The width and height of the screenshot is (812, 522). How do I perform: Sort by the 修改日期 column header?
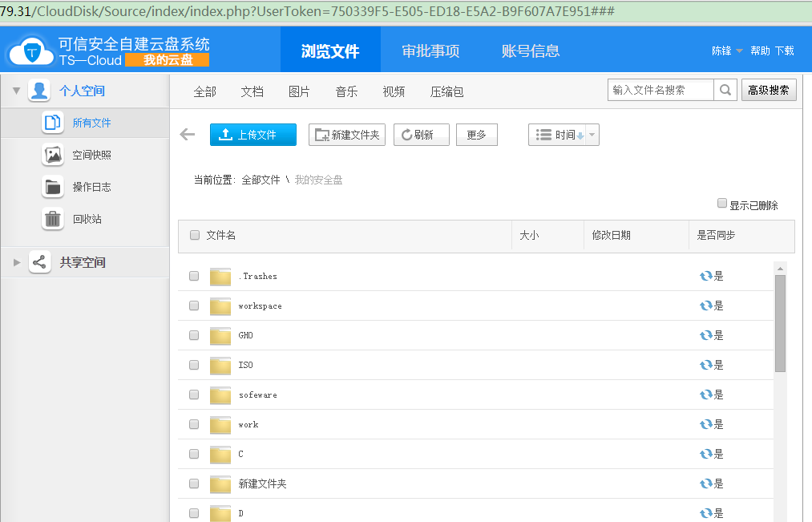(611, 235)
